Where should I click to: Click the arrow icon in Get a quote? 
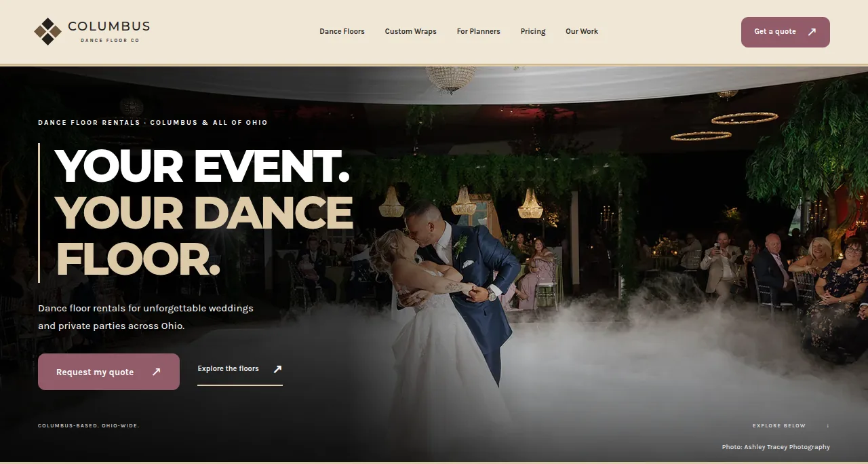tap(812, 32)
